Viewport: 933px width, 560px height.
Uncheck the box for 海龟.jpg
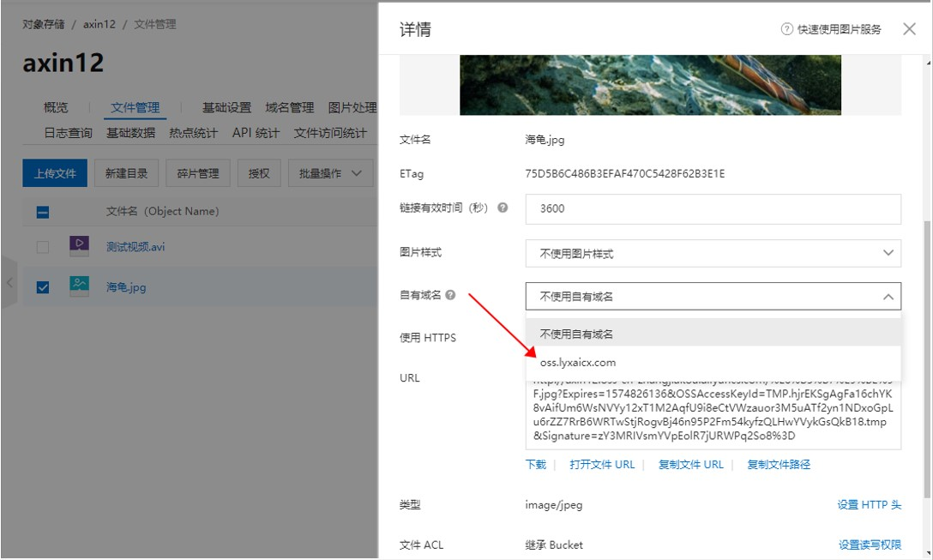[43, 286]
